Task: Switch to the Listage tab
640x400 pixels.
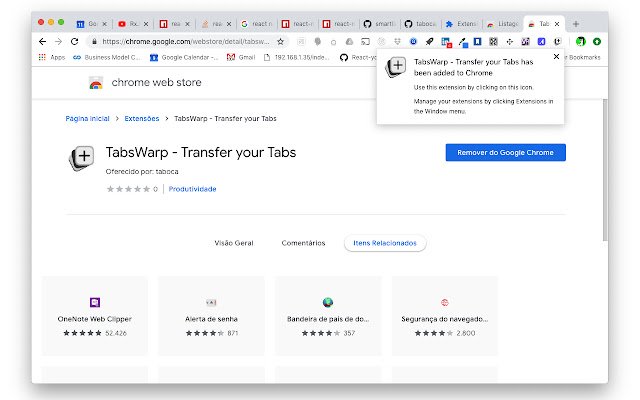Action: (x=503, y=24)
